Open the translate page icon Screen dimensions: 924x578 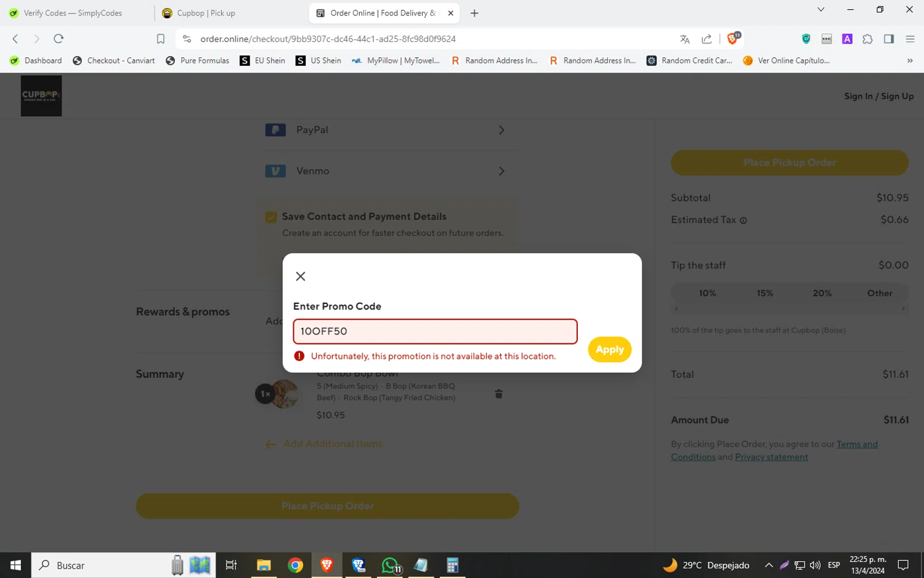(x=684, y=39)
